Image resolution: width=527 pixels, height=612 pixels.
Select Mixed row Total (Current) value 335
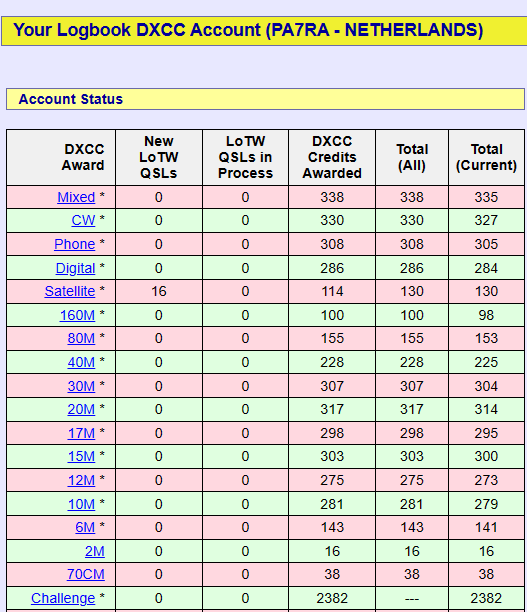click(486, 197)
